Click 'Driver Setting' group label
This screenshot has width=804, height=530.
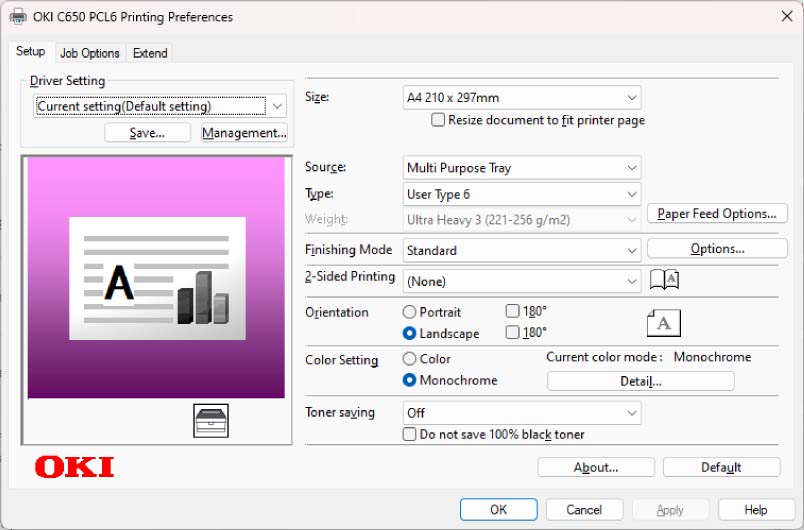[67, 80]
